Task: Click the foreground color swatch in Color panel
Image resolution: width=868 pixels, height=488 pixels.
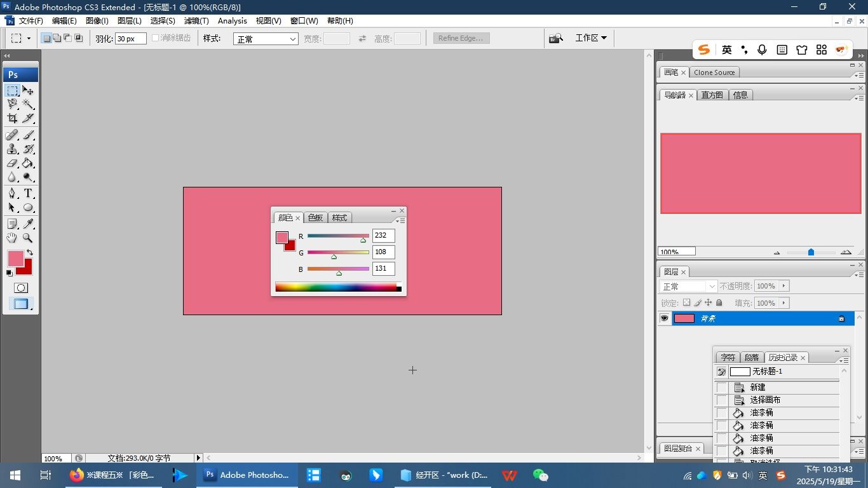Action: (x=282, y=238)
